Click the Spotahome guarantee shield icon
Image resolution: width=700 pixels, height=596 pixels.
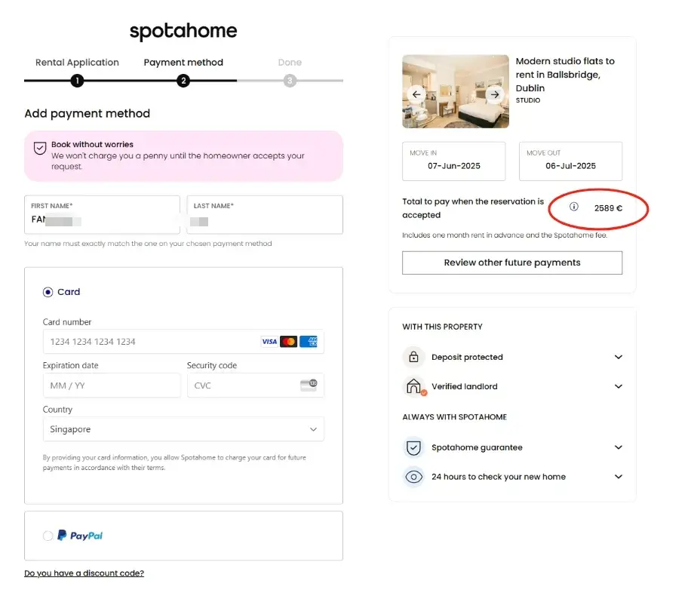coord(413,447)
